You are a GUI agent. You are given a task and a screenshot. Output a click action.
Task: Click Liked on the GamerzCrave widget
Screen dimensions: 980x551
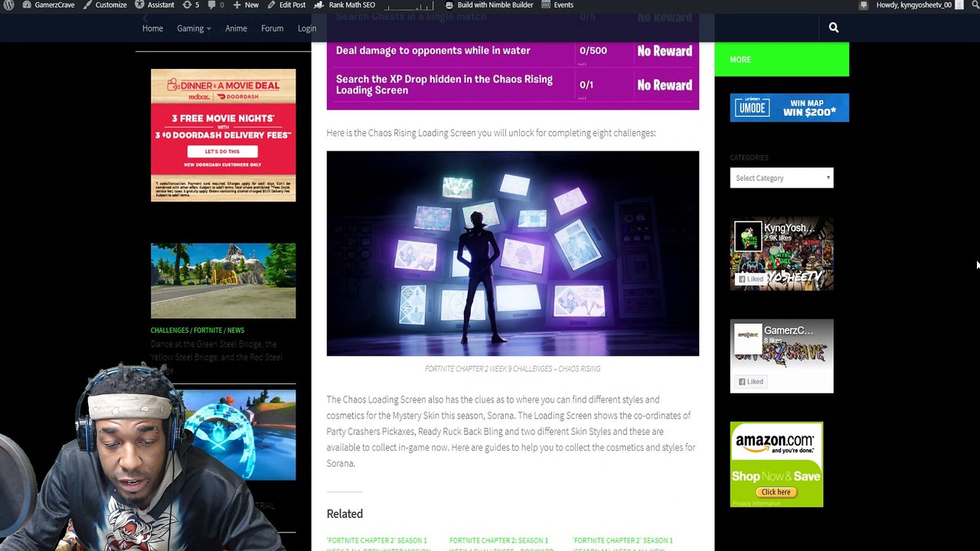751,381
